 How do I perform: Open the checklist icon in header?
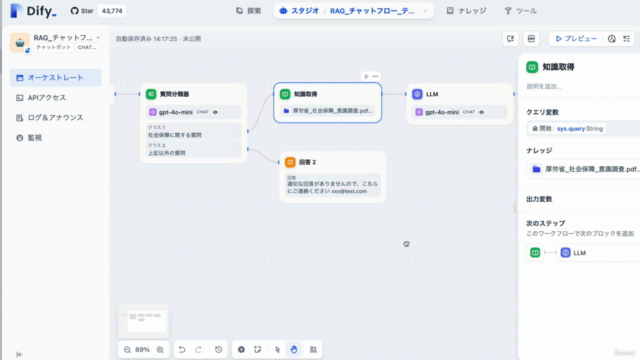pyautogui.click(x=627, y=39)
